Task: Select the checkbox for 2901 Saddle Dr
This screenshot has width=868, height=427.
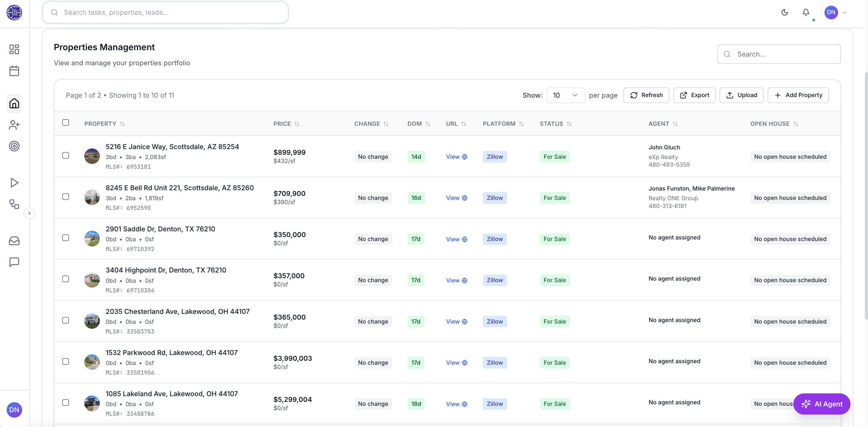Action: pyautogui.click(x=66, y=238)
